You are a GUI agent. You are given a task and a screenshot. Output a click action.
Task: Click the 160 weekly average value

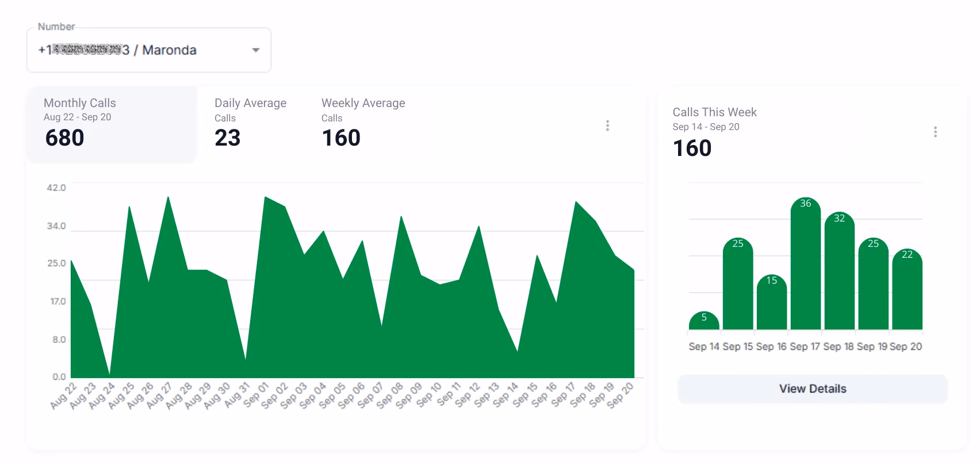click(x=341, y=138)
